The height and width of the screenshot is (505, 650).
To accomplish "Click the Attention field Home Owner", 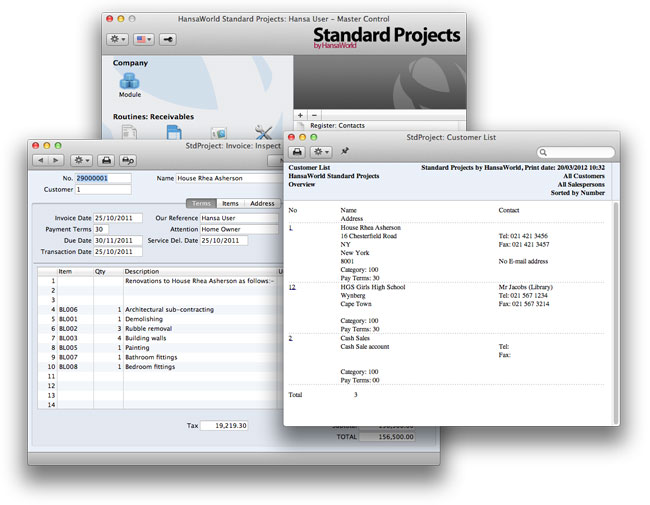I will pyautogui.click(x=239, y=229).
